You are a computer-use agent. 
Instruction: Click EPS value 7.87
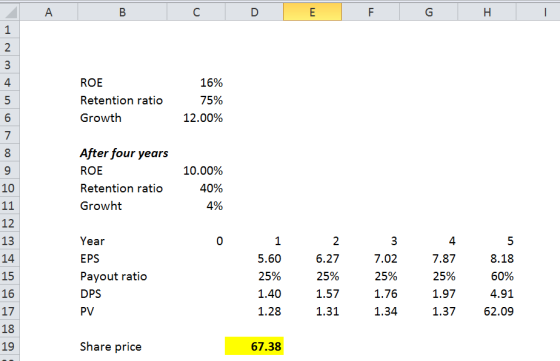point(444,259)
